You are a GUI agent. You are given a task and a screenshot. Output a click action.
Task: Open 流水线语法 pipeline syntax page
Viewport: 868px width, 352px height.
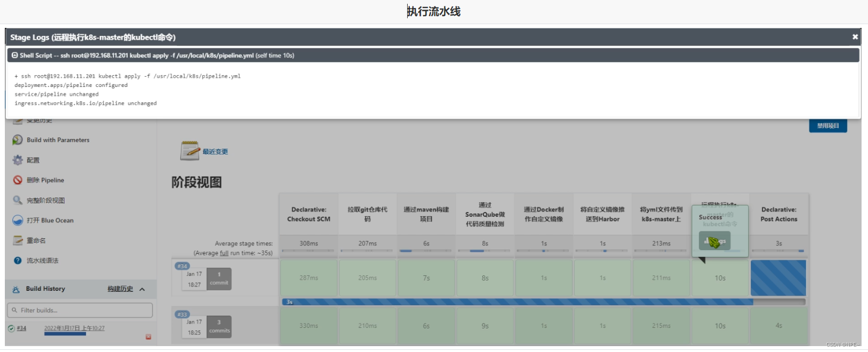[42, 261]
